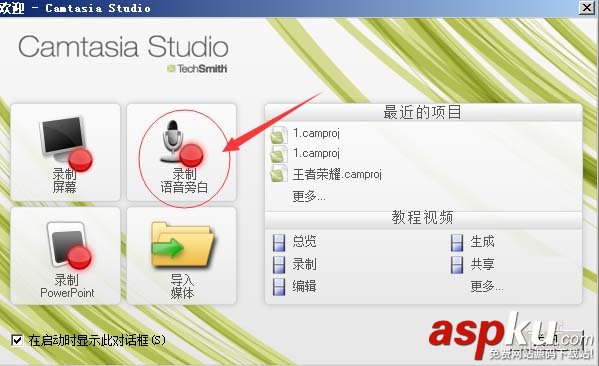This screenshot has height=366, width=599.
Task: Open the 录制 tutorial link
Action: point(304,264)
